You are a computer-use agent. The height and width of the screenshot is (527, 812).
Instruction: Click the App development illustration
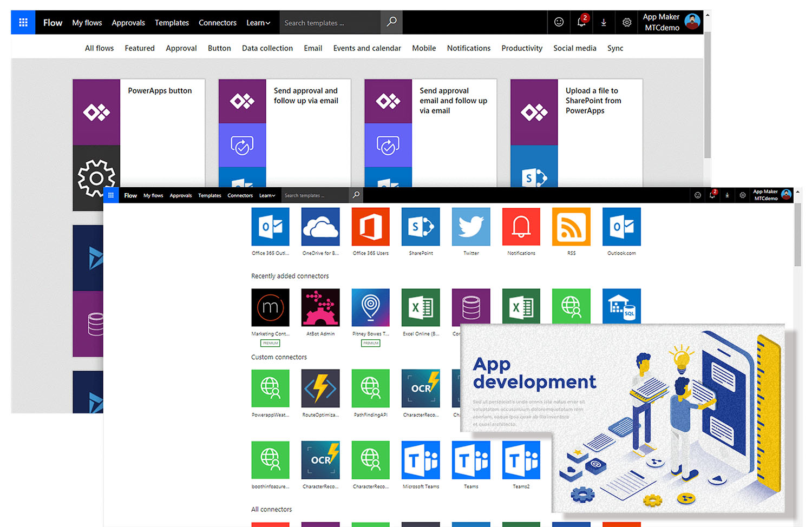pos(623,418)
